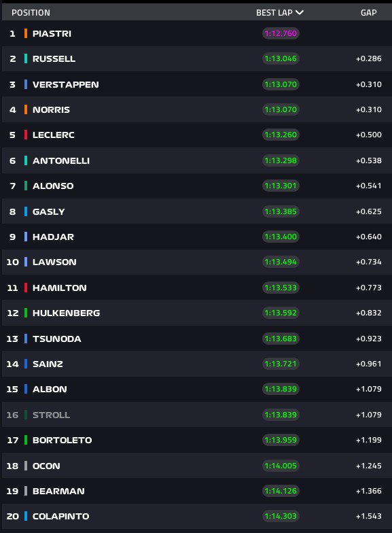392x533 pixels.
Task: Click Leclerc's red team color marker
Action: click(x=26, y=135)
